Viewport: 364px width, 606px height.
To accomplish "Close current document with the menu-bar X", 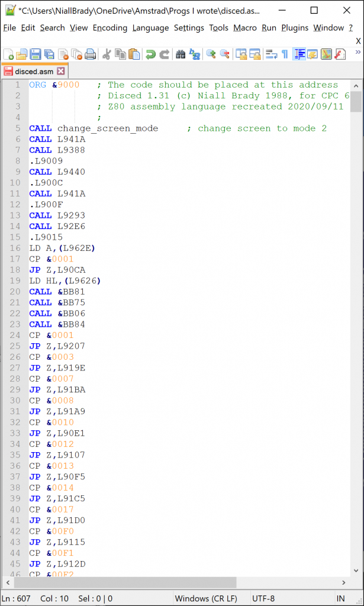I will (358, 41).
